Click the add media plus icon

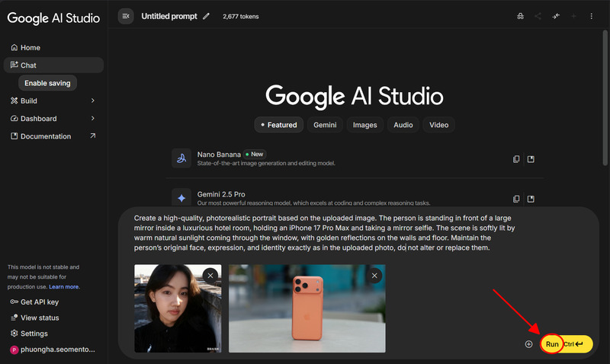coord(528,344)
